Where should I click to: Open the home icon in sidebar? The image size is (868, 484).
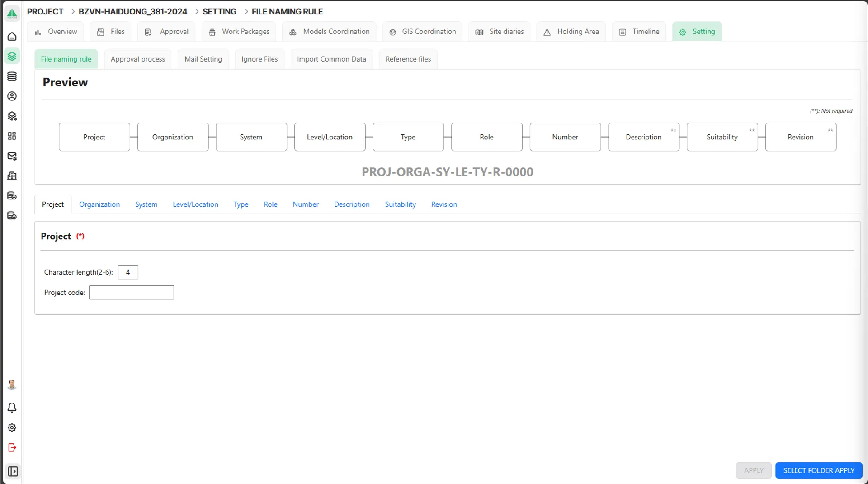[12, 36]
